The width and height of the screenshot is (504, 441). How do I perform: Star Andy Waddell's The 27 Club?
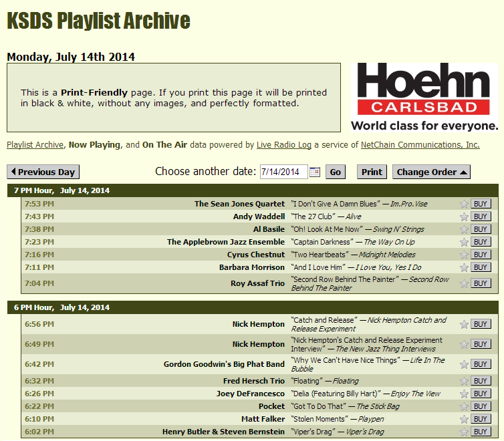click(464, 216)
